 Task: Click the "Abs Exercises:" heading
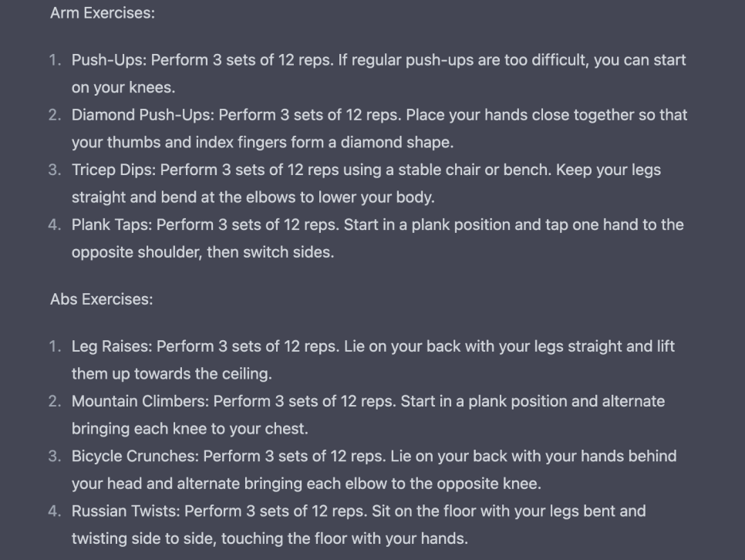[x=101, y=299]
